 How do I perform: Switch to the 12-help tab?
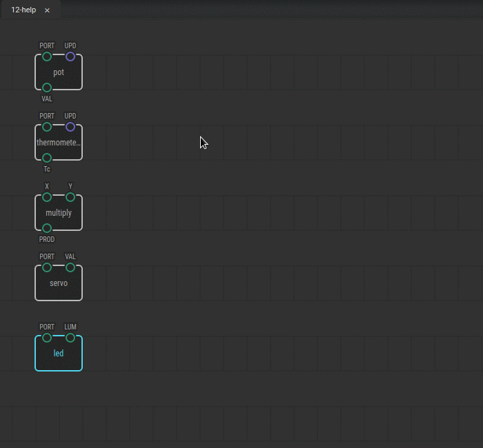(x=23, y=10)
